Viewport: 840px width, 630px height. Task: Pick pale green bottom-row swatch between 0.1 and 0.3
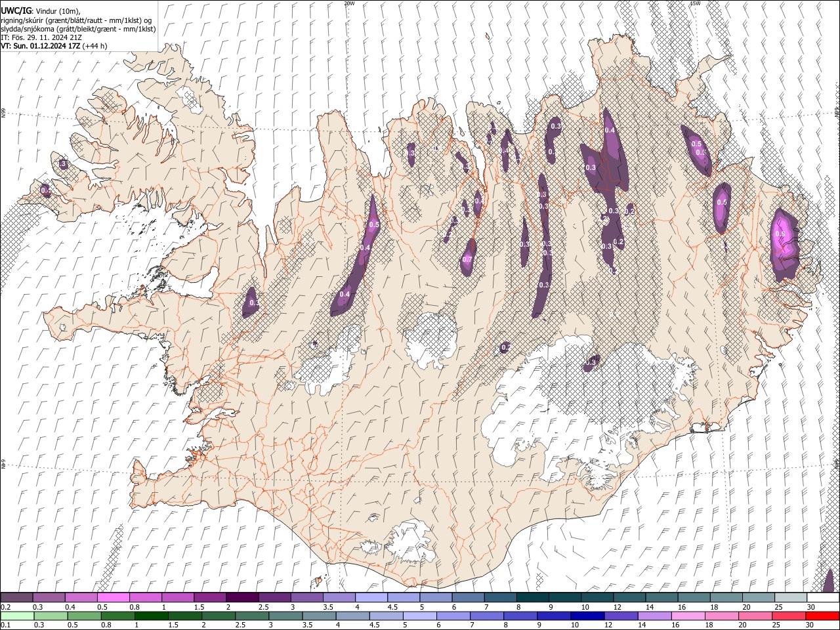pyautogui.click(x=17, y=616)
